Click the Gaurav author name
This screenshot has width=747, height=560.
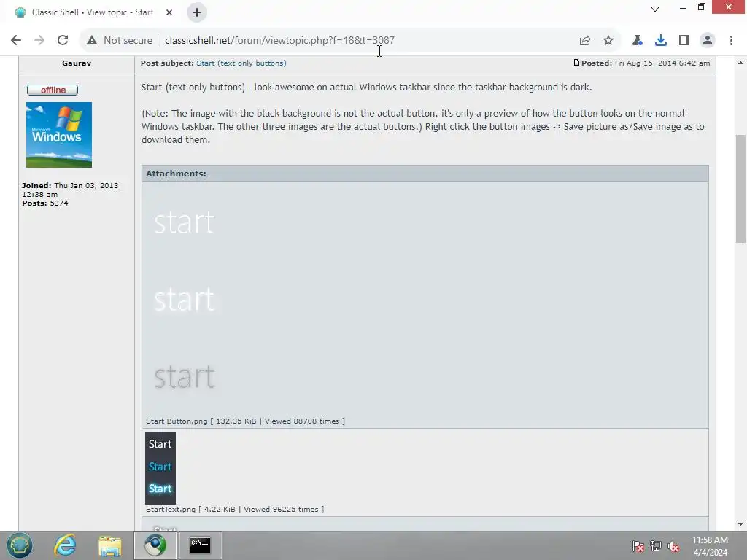(76, 63)
